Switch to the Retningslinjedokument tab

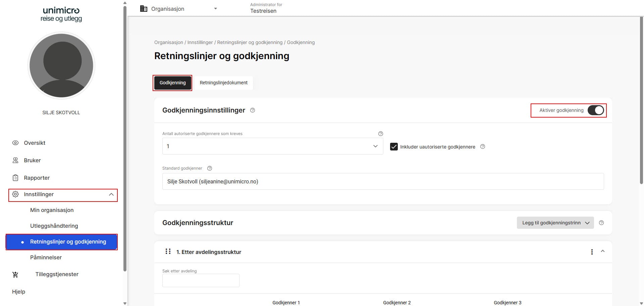click(223, 83)
